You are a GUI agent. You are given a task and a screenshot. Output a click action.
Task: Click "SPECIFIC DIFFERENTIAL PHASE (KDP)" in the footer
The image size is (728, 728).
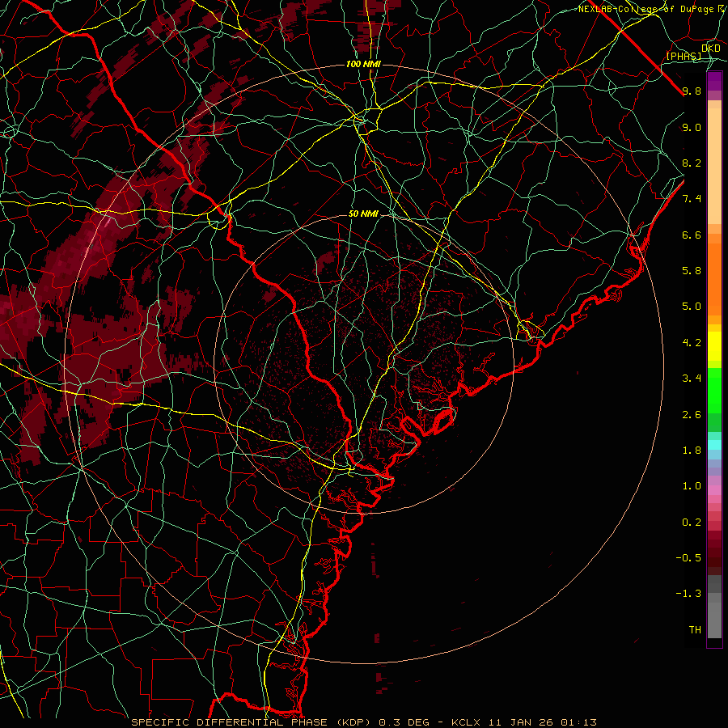pos(252,722)
